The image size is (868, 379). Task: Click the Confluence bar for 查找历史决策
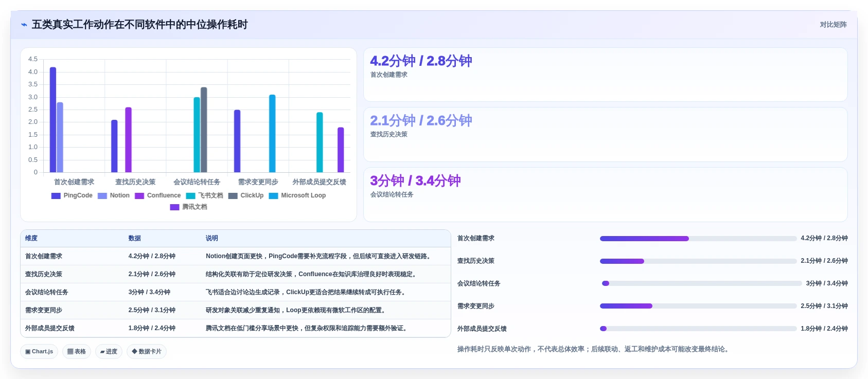129,140
